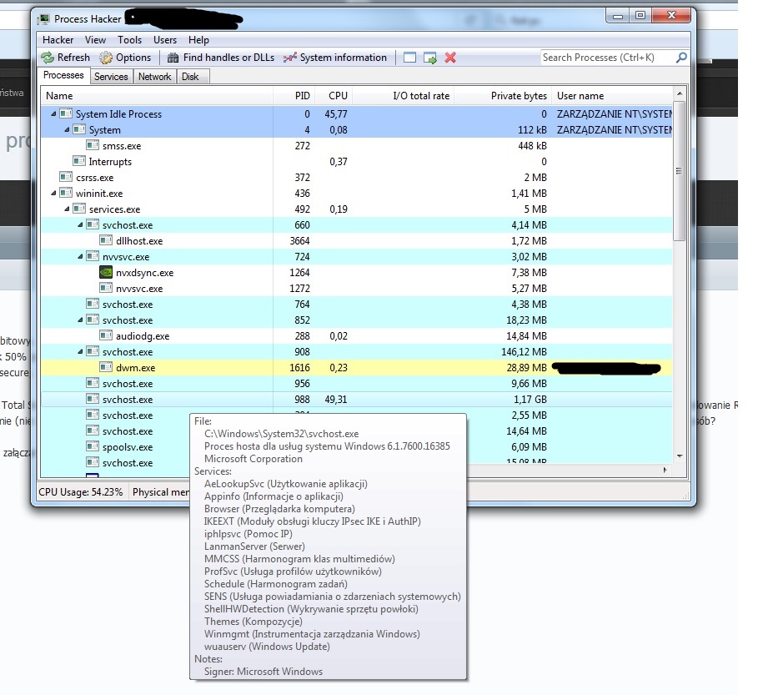Click the CPU Usage: 54.23% status entry

point(81,492)
